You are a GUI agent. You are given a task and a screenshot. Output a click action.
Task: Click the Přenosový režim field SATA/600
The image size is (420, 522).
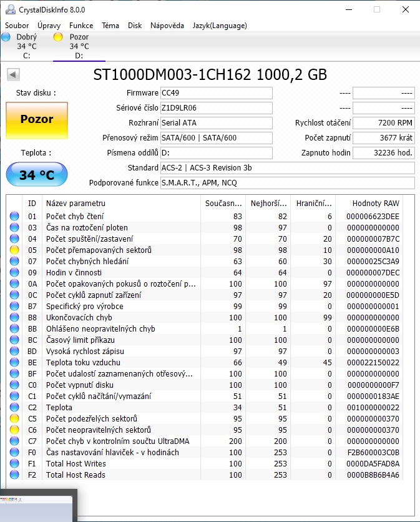pos(217,138)
